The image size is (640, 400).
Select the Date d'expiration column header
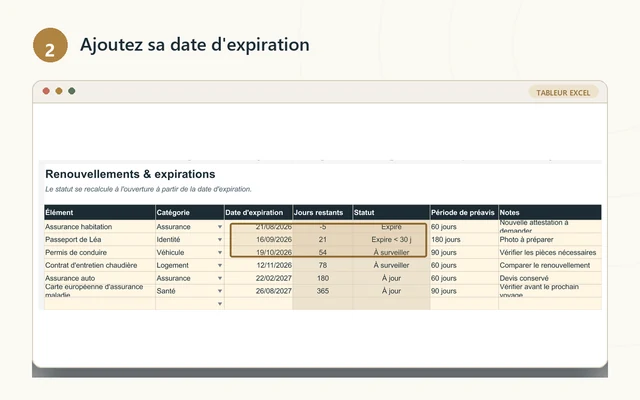(x=258, y=212)
